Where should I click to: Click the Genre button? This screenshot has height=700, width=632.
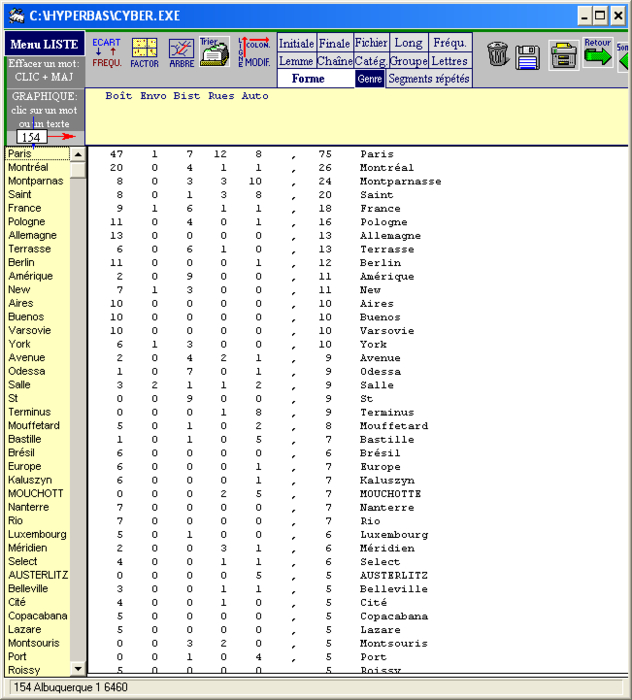tap(370, 79)
